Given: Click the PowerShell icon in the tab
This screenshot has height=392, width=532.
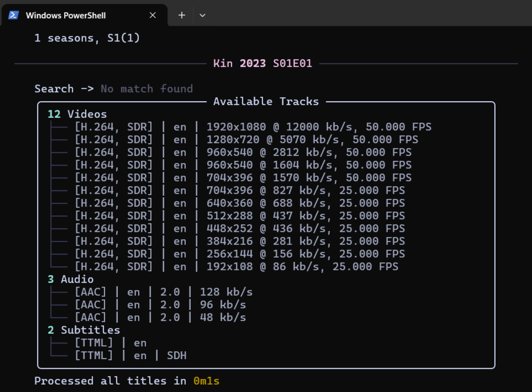Looking at the screenshot, I should (13, 15).
